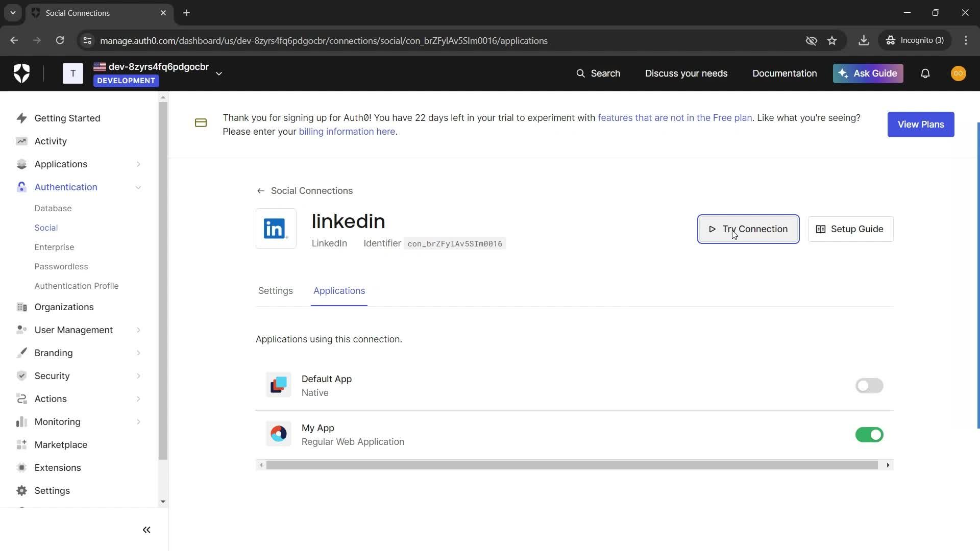This screenshot has height=551, width=980.
Task: Open the tenant avatar T tile
Action: [x=73, y=73]
